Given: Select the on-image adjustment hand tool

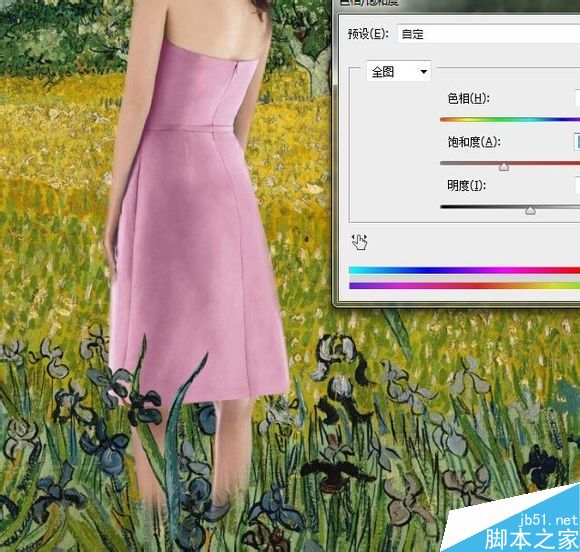Looking at the screenshot, I should point(359,242).
